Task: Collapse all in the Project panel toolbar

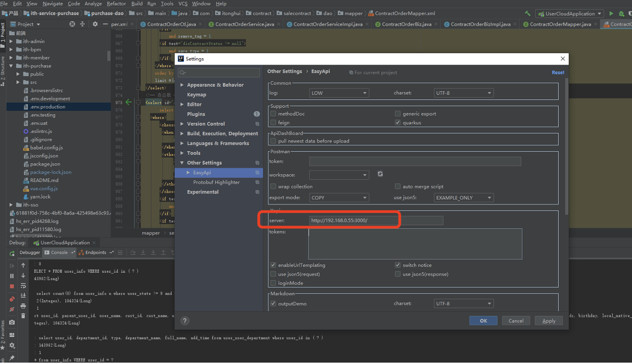Action: pos(83,24)
